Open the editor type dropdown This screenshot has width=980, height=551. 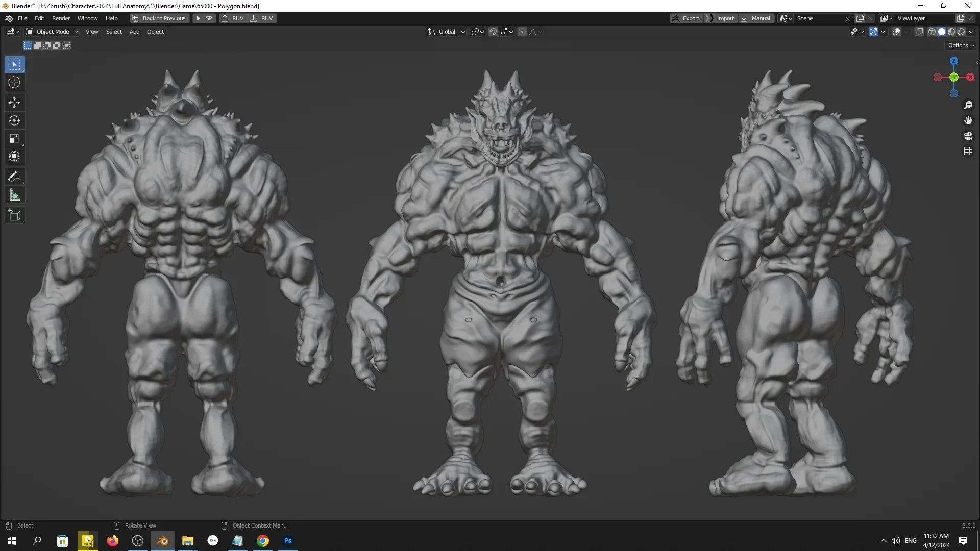(x=13, y=32)
